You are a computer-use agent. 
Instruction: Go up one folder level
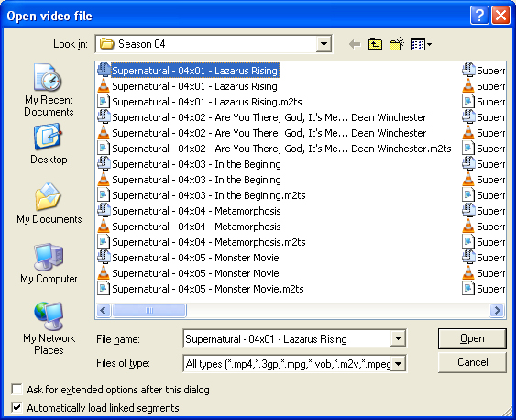[375, 44]
